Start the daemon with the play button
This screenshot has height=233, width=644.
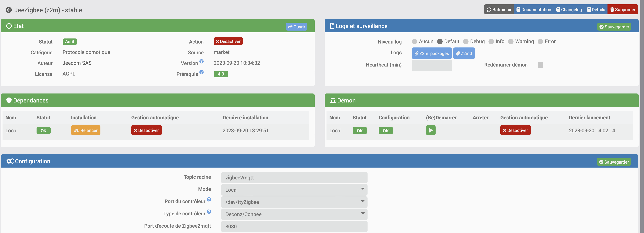(x=431, y=130)
